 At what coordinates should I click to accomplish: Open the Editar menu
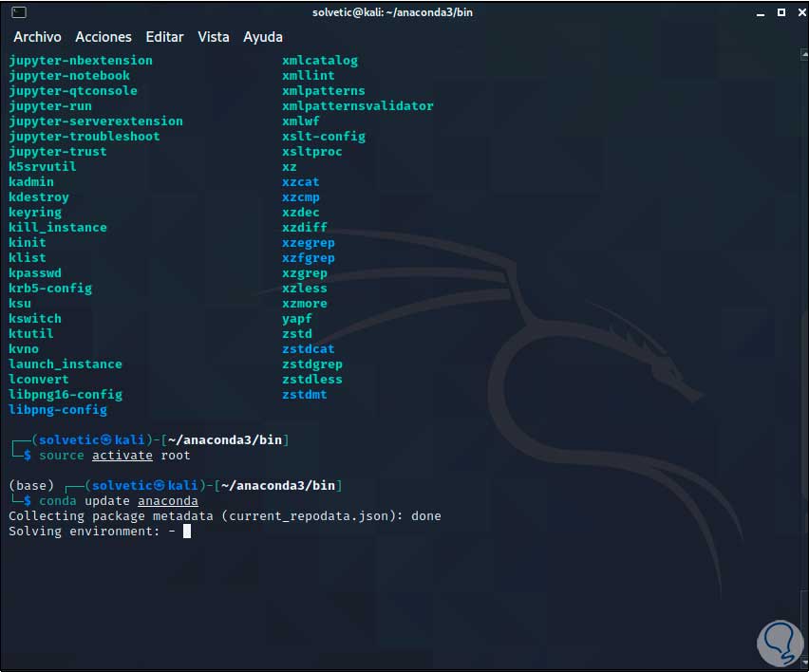164,37
